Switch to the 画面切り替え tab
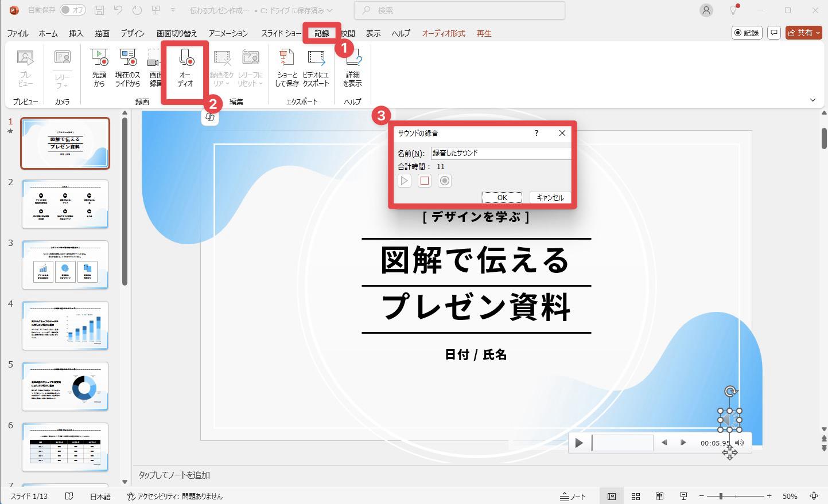This screenshot has width=828, height=504. [x=177, y=33]
